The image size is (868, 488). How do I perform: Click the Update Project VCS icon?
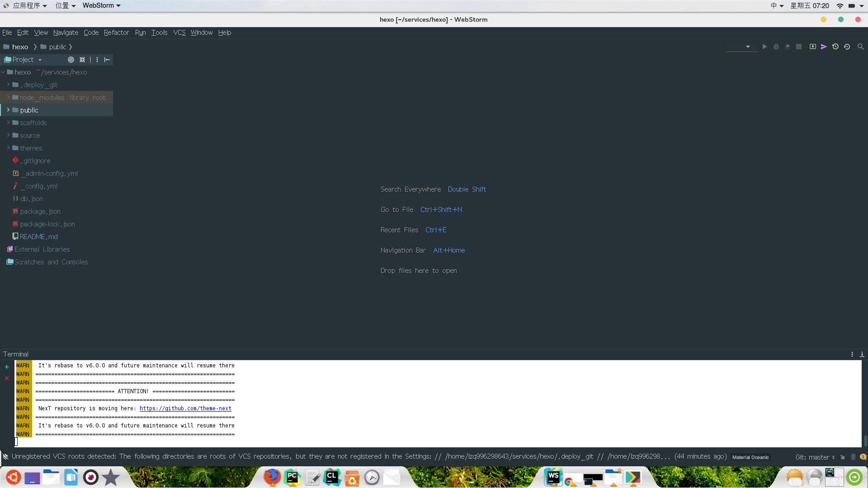tap(812, 47)
